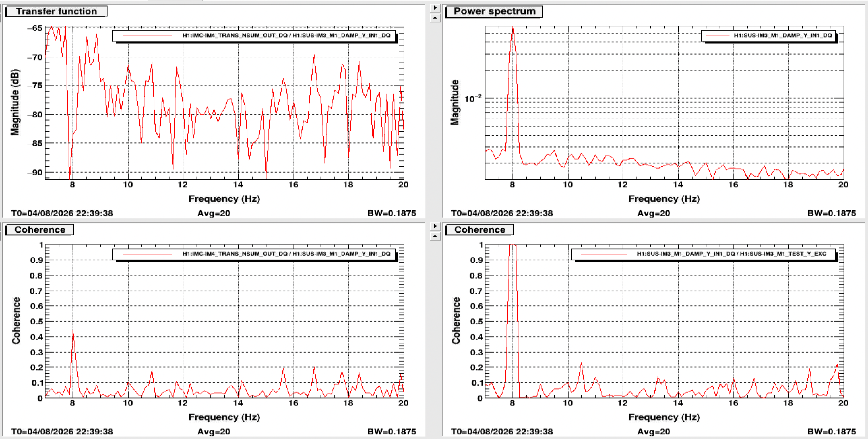The height and width of the screenshot is (439, 868).
Task: Click BW=0.1875 under the Transfer function plot
Action: 392,213
